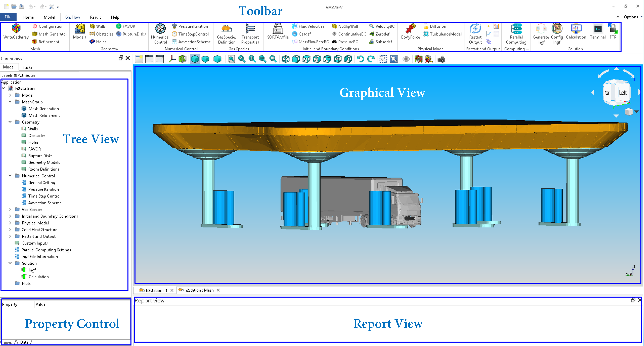Select the VelocityBC boundary condition
The height and width of the screenshot is (346, 644).
pyautogui.click(x=382, y=26)
